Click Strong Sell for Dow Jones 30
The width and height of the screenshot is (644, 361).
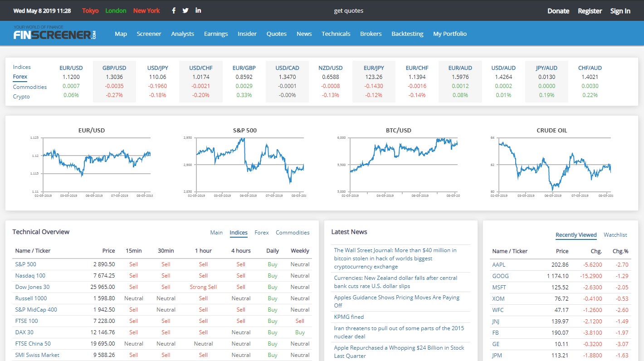point(203,287)
